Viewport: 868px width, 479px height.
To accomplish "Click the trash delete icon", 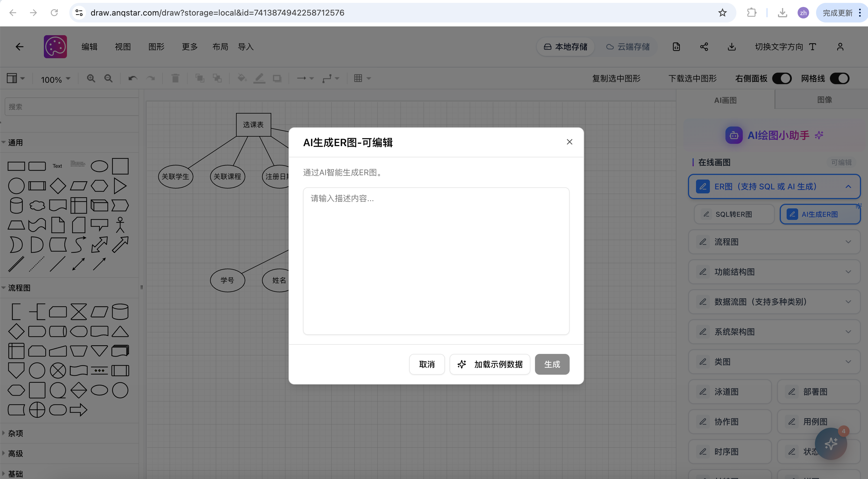I will (x=175, y=78).
